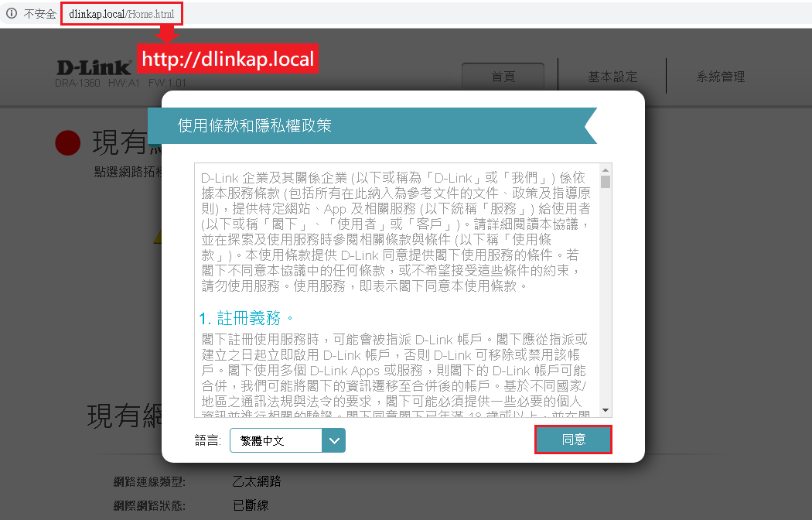Screen dimensions: 812x520
Task: Click the 乙太網路 connection type value
Action: pos(257,482)
